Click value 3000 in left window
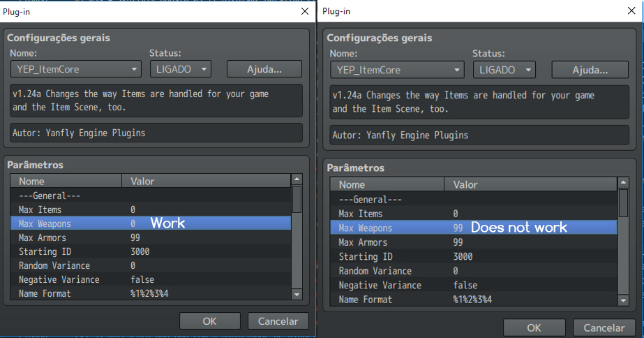Viewport: 644px width, 338px height. pos(140,251)
